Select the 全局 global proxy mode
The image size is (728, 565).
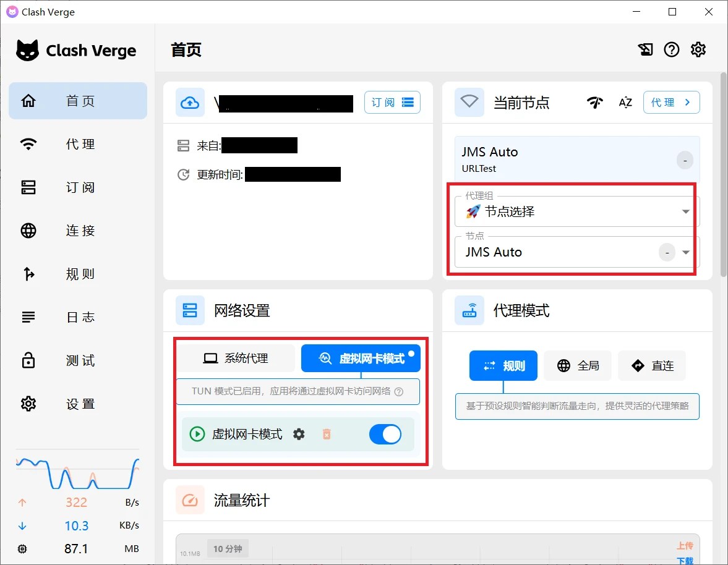coord(578,365)
